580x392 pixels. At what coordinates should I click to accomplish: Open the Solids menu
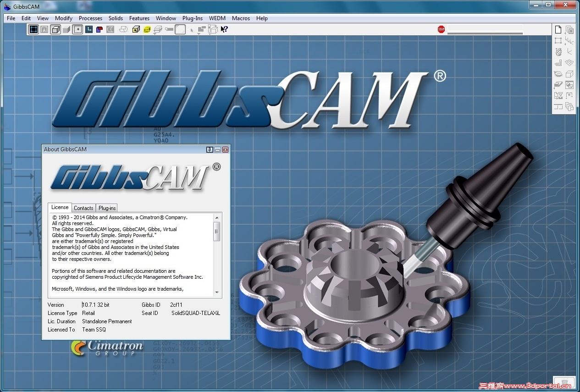click(116, 18)
